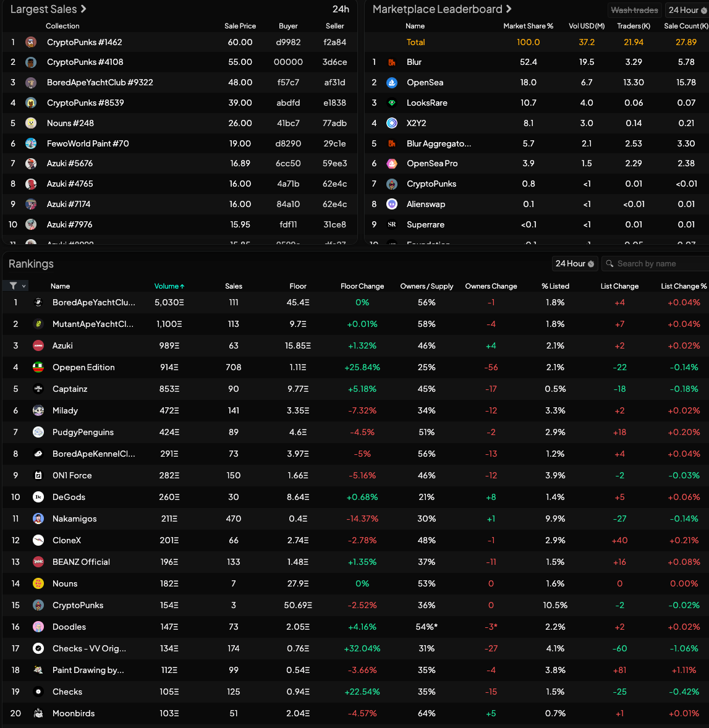Sort Rankings by List Change column
709x728 pixels.
coord(619,287)
